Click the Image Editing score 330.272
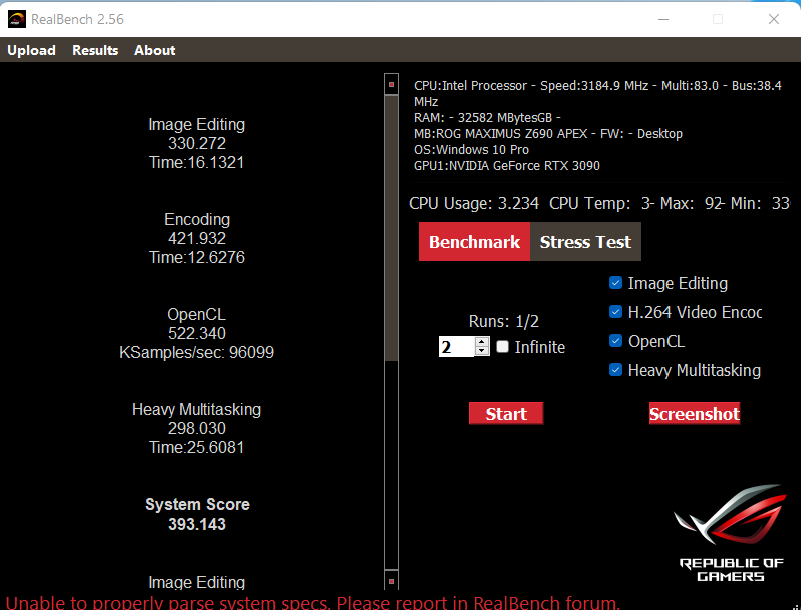This screenshot has width=801, height=610. click(x=197, y=143)
